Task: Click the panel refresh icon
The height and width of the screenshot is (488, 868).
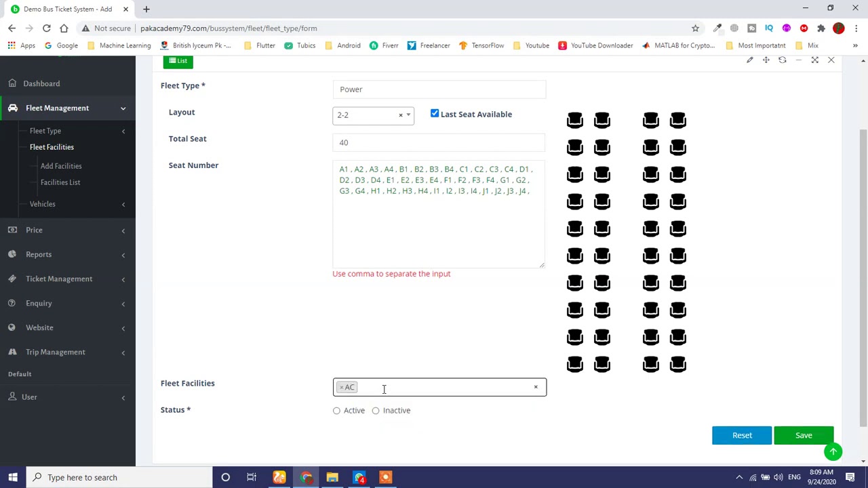Action: coord(782,60)
